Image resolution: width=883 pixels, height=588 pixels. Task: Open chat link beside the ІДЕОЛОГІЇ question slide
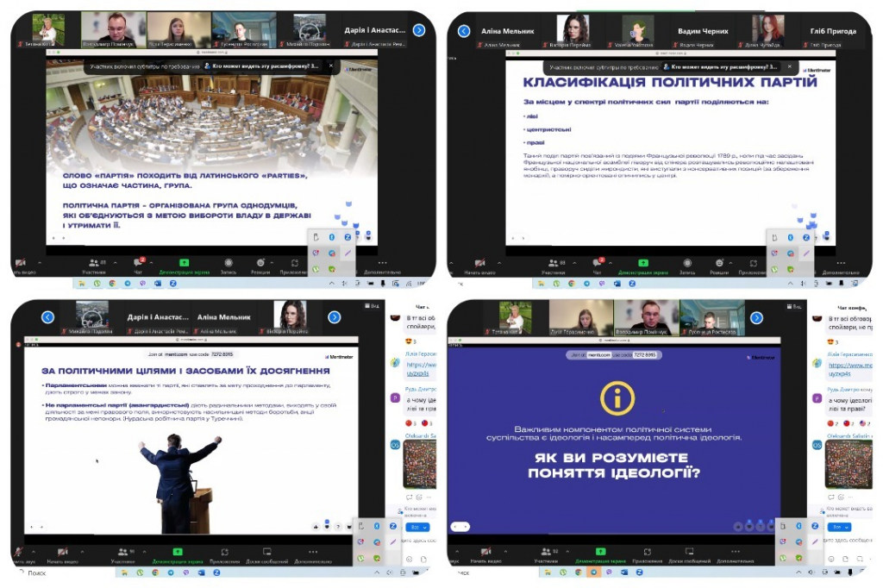849,370
